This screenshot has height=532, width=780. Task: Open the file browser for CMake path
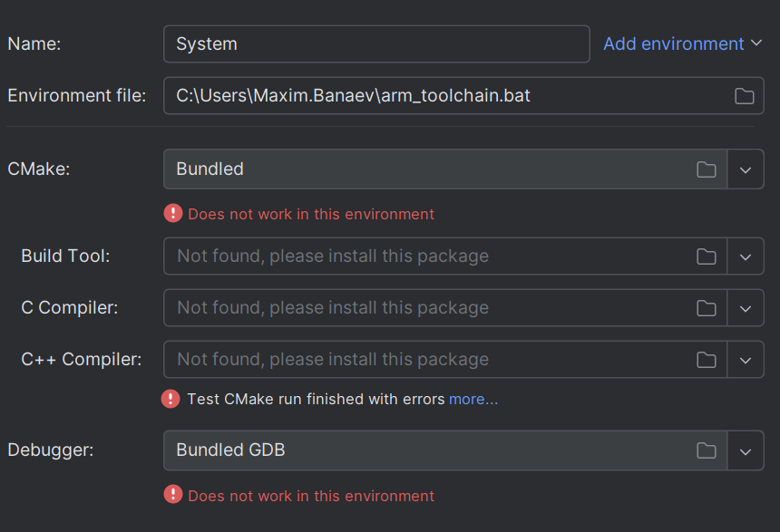coord(707,169)
